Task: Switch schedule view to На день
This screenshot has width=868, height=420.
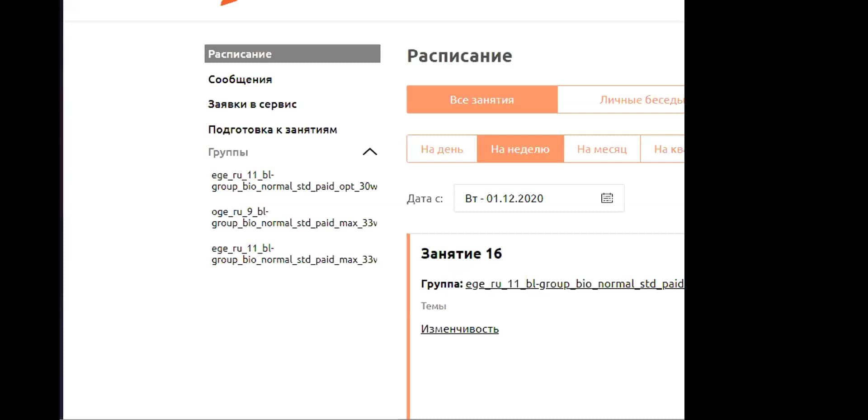Action: 442,149
